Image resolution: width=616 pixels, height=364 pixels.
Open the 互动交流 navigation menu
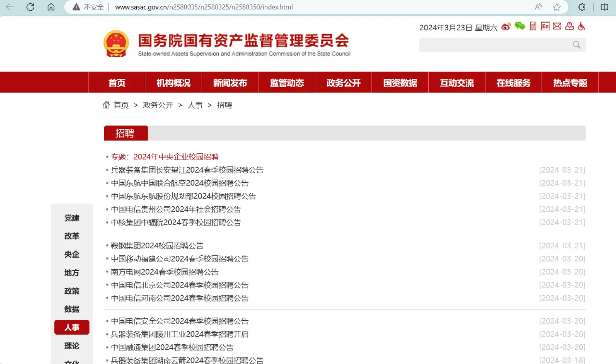pos(457,83)
